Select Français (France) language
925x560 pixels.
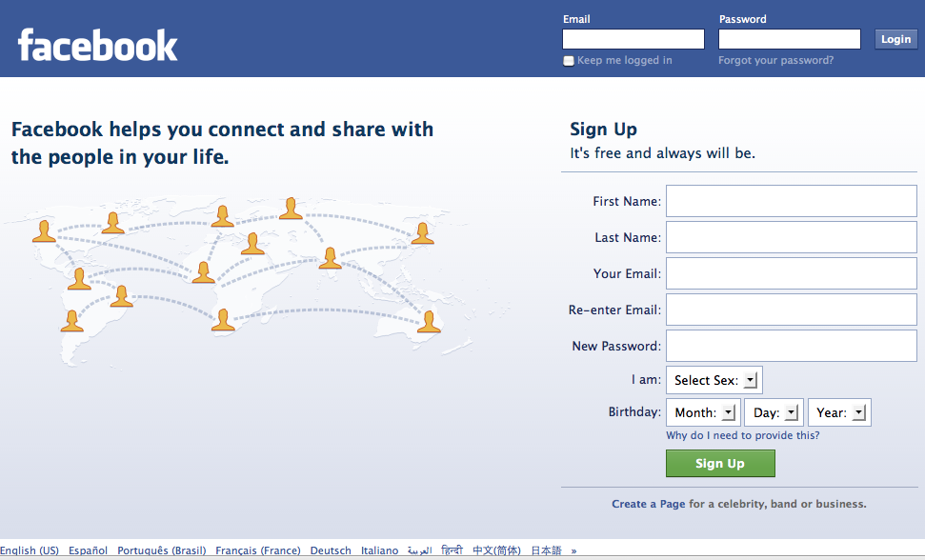(x=257, y=550)
